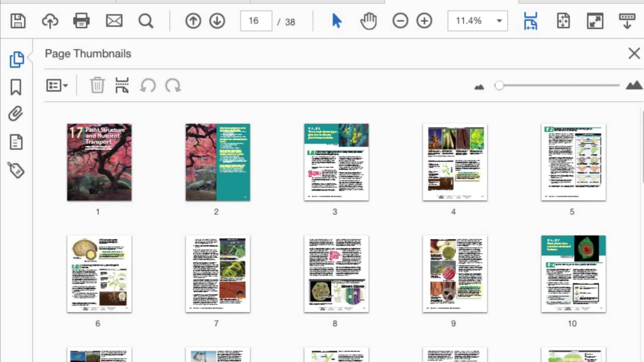Open the Attachments paperclip panel
Viewport: 644px width, 362px height.
16,114
